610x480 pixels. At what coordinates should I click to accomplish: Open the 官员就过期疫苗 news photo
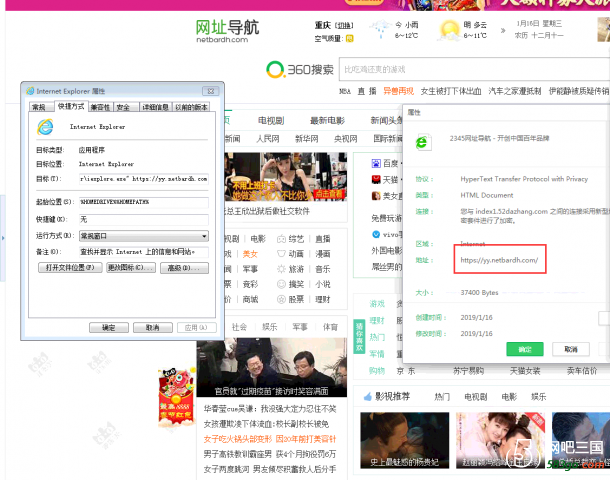pos(272,368)
